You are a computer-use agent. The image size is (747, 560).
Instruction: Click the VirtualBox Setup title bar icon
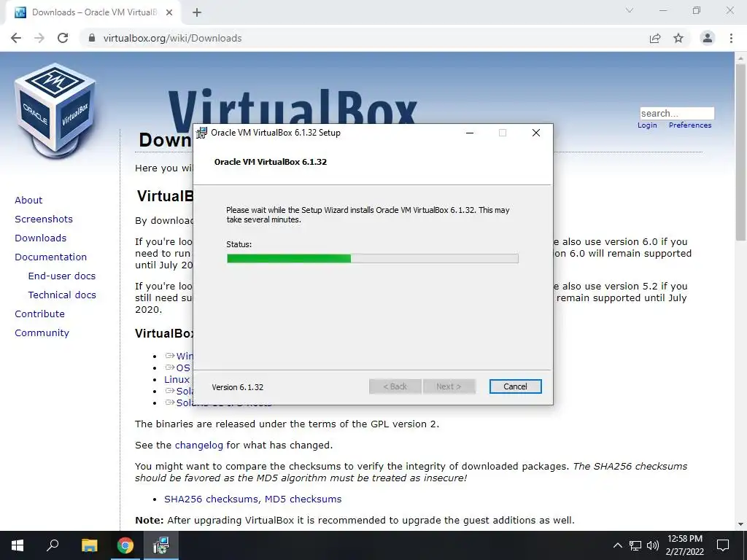(202, 133)
